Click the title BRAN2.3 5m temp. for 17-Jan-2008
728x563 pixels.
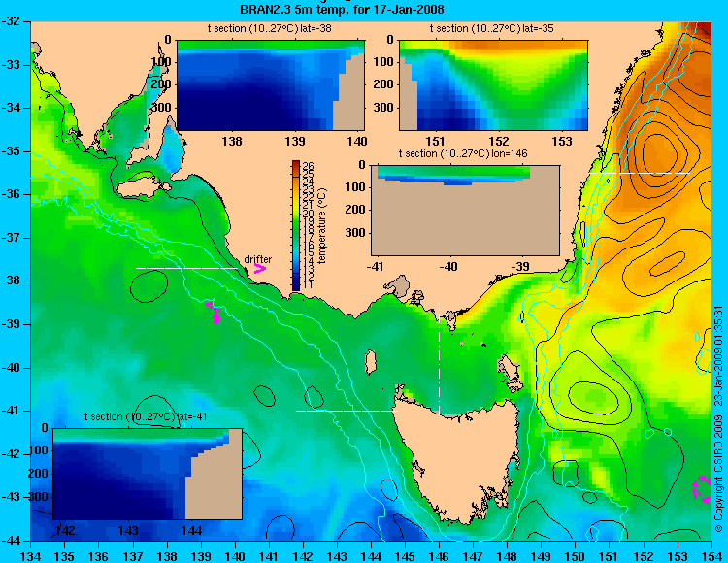(x=342, y=9)
